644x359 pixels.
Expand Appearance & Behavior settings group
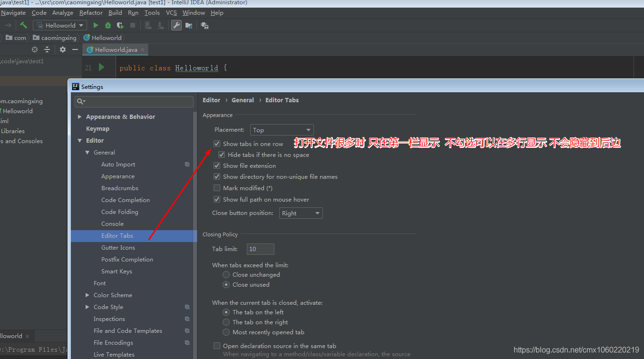coord(80,116)
